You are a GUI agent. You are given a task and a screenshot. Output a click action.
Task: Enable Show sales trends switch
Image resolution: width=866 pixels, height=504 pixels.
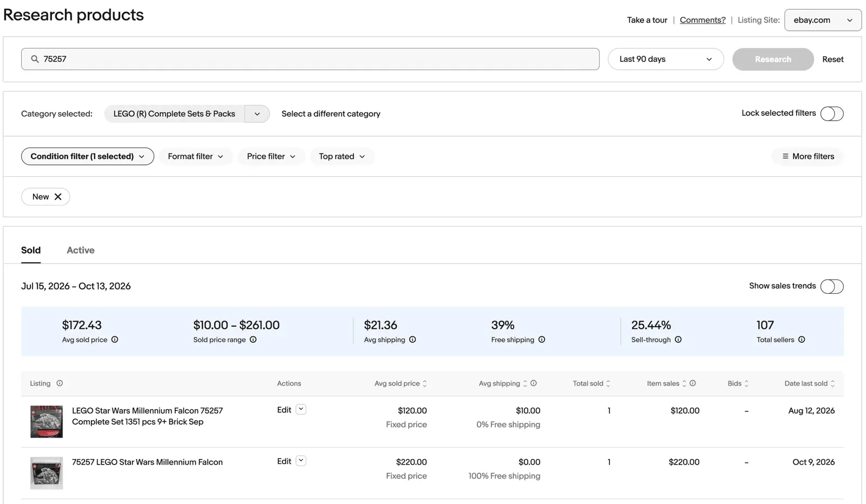pyautogui.click(x=832, y=286)
